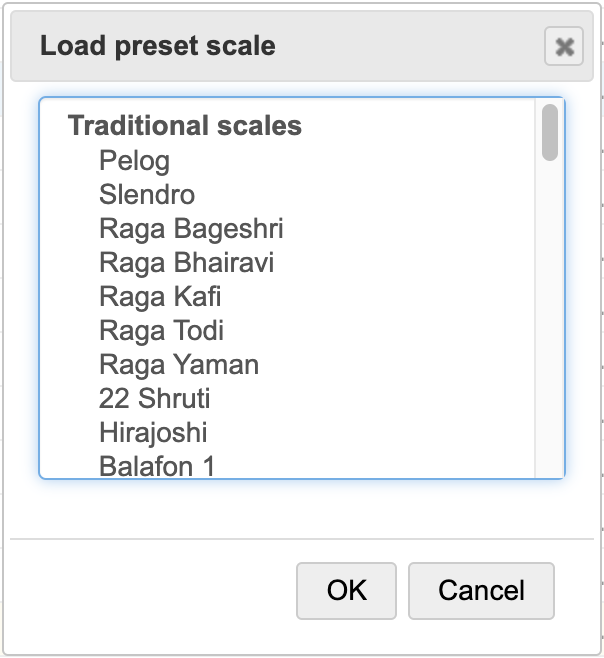Pick the 22 Shruti scale
This screenshot has height=658, width=604.
[154, 399]
